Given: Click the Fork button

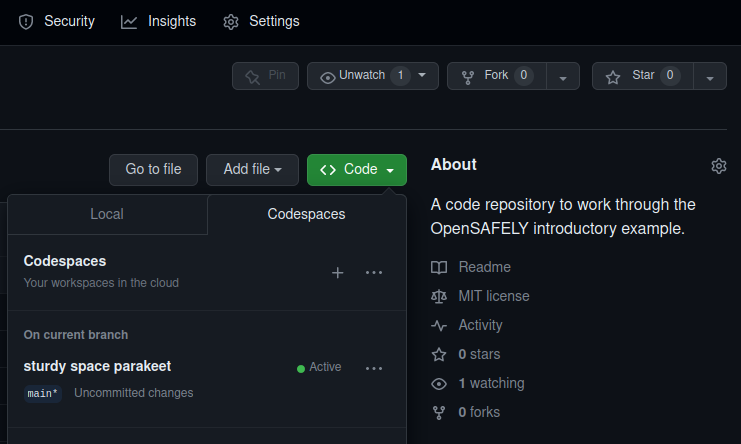Looking at the screenshot, I should [495, 76].
